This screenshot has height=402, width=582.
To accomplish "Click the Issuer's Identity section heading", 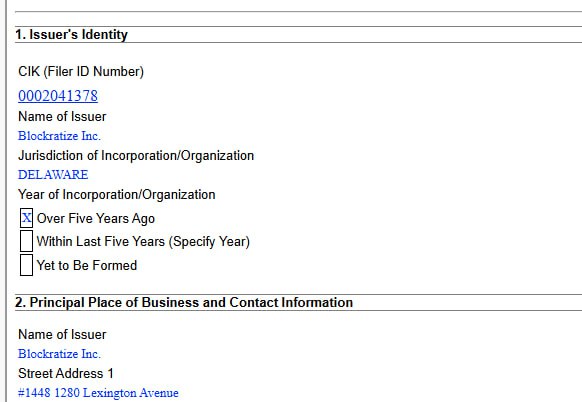I will coord(71,35).
